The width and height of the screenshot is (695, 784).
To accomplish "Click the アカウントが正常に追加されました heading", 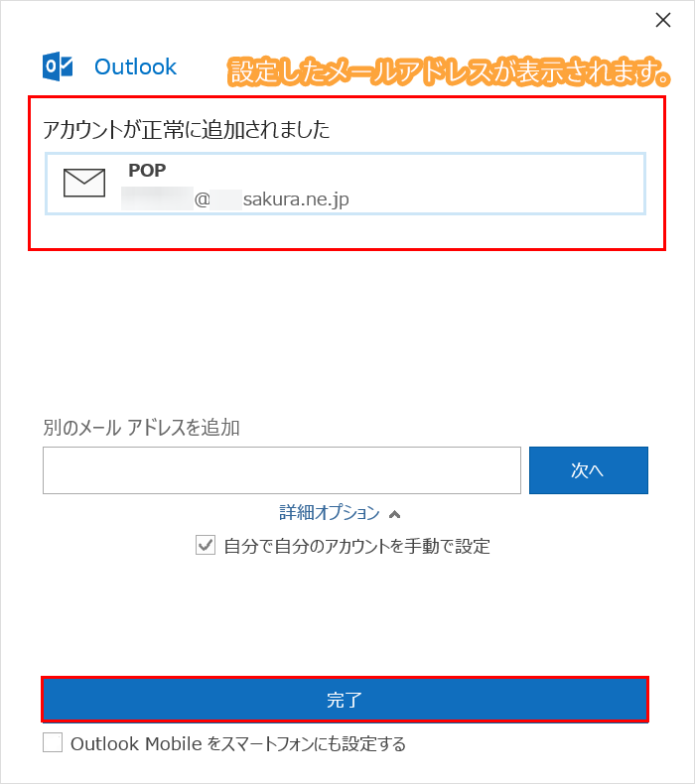I will click(x=186, y=129).
